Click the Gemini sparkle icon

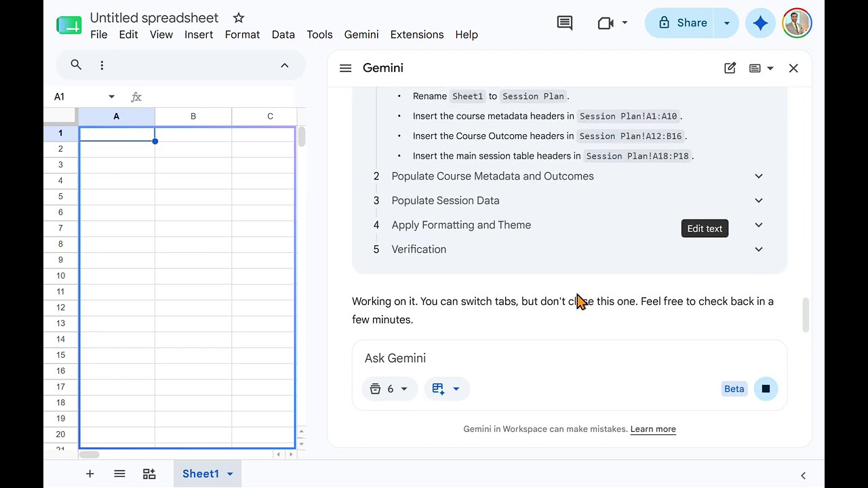pos(760,23)
